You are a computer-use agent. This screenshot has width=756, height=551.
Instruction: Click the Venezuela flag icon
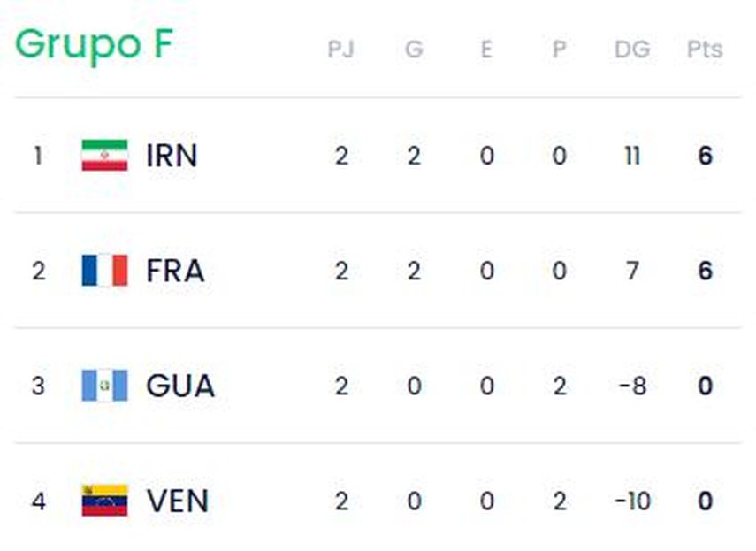click(104, 501)
